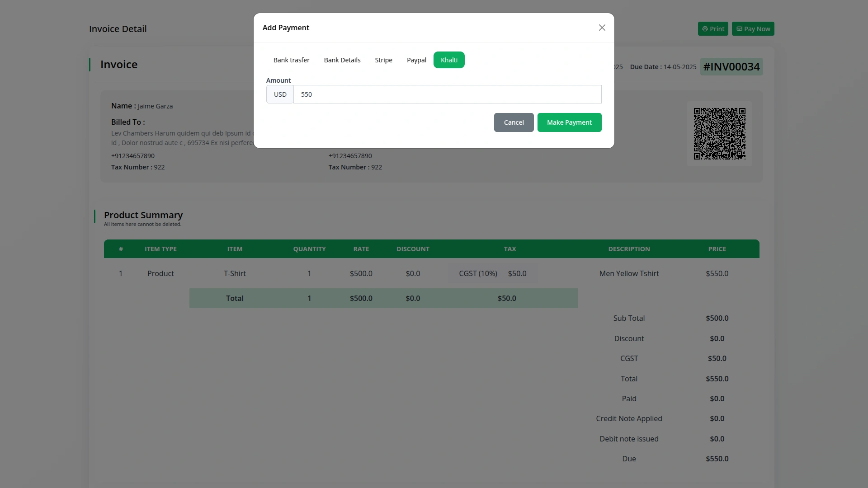Click the Print button with printer icon
Screen dimensions: 868x488
coord(712,29)
